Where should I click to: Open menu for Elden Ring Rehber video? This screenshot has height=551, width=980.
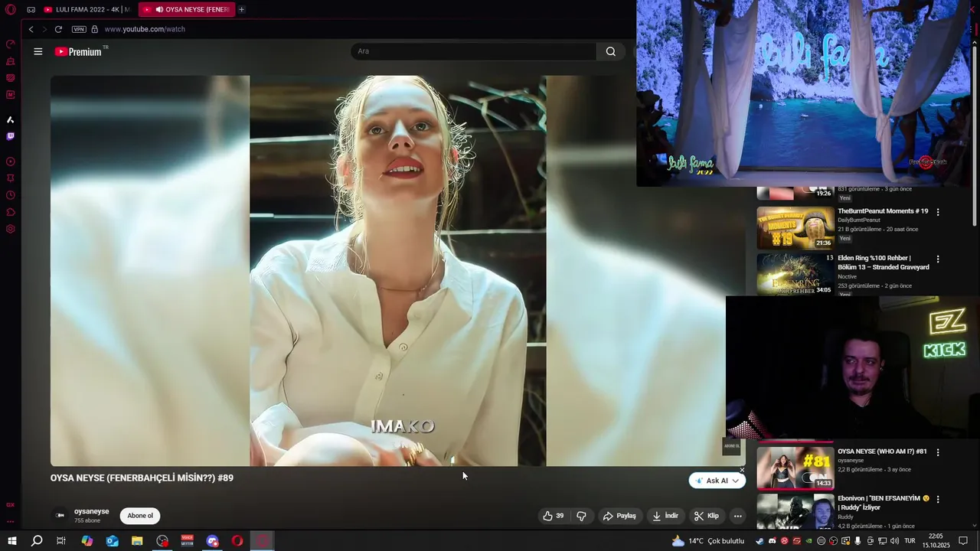pos(938,259)
